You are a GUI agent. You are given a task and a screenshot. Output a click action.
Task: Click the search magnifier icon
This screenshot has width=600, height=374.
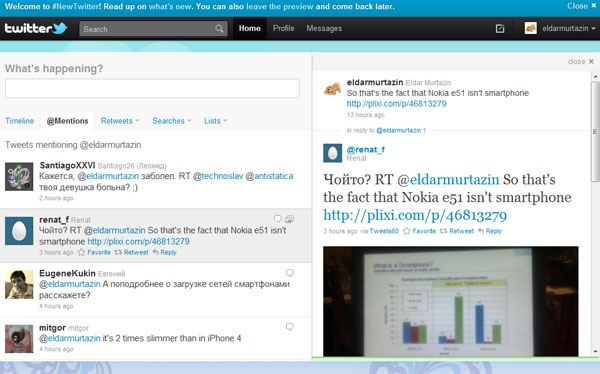[219, 29]
